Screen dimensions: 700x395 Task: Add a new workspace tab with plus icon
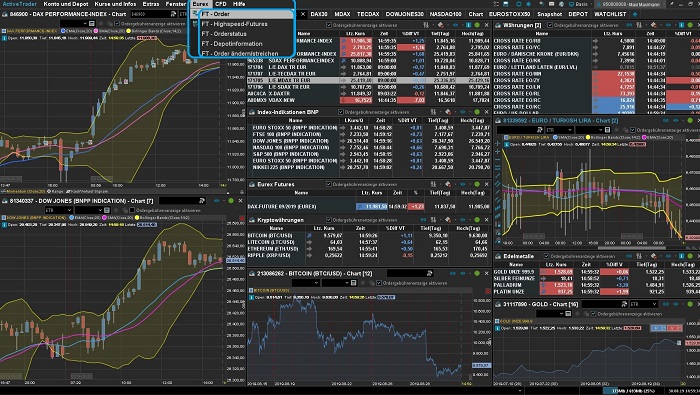[x=634, y=14]
